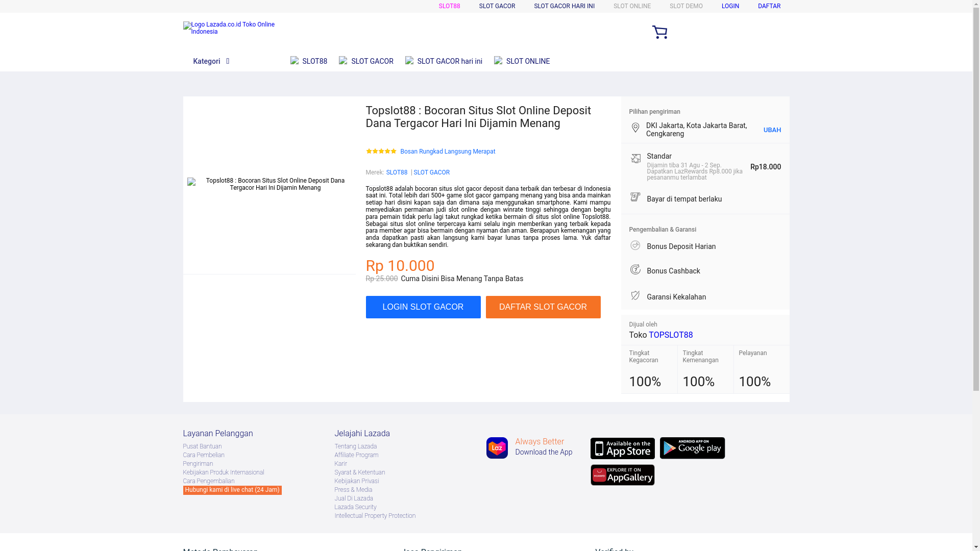Select the SLOT ONLINE category text link
The height and width of the screenshot is (551, 980).
[528, 61]
